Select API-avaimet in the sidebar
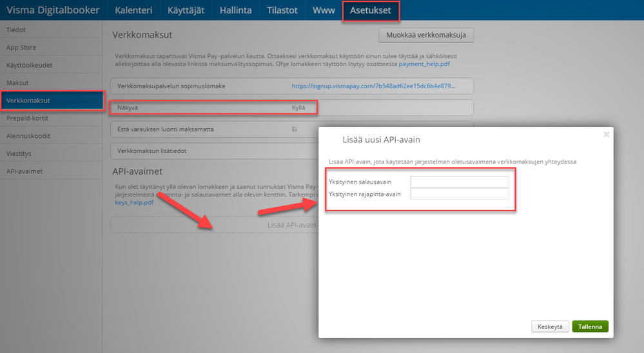Image resolution: width=644 pixels, height=353 pixels. [x=51, y=171]
